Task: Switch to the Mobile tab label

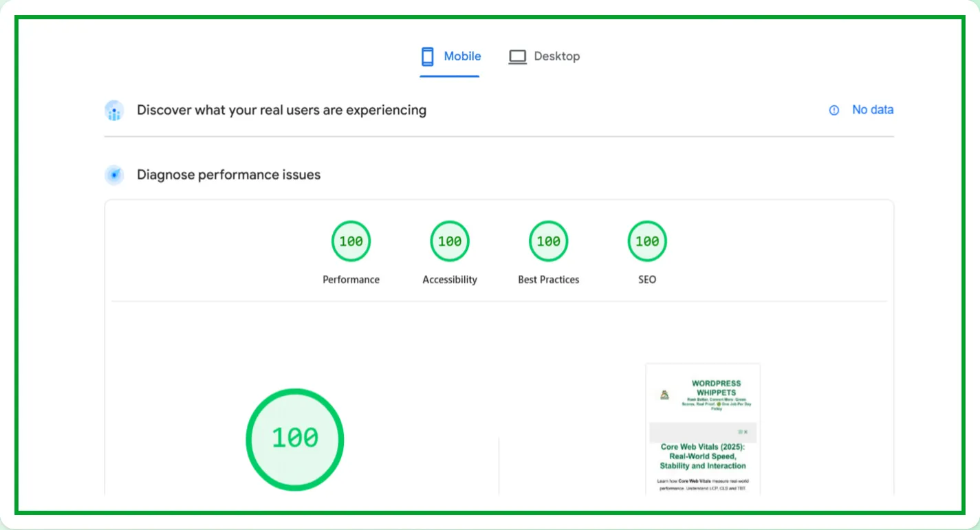Action: click(x=462, y=56)
